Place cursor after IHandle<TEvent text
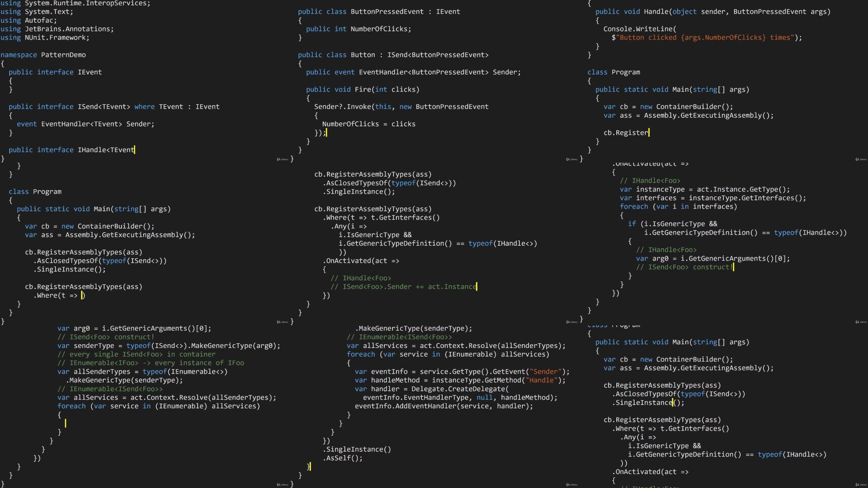868x488 pixels. pyautogui.click(x=135, y=150)
